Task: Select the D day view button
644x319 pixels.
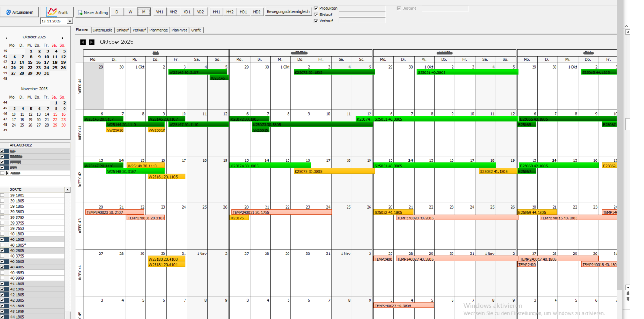Action: click(117, 12)
